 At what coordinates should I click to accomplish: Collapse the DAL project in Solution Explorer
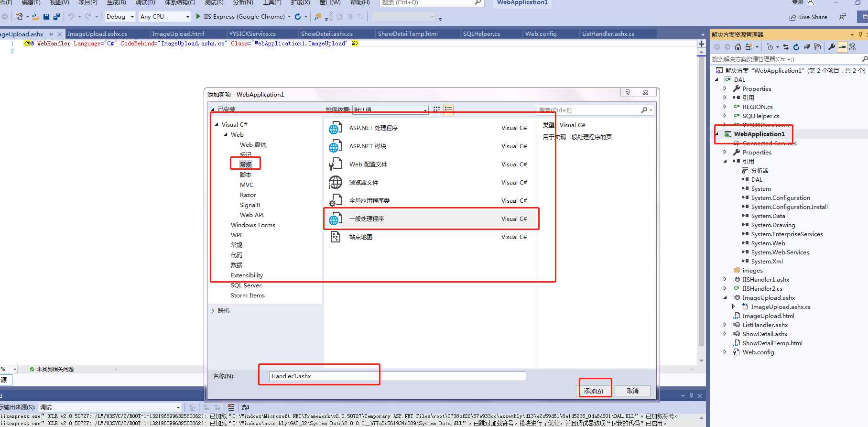click(x=716, y=80)
